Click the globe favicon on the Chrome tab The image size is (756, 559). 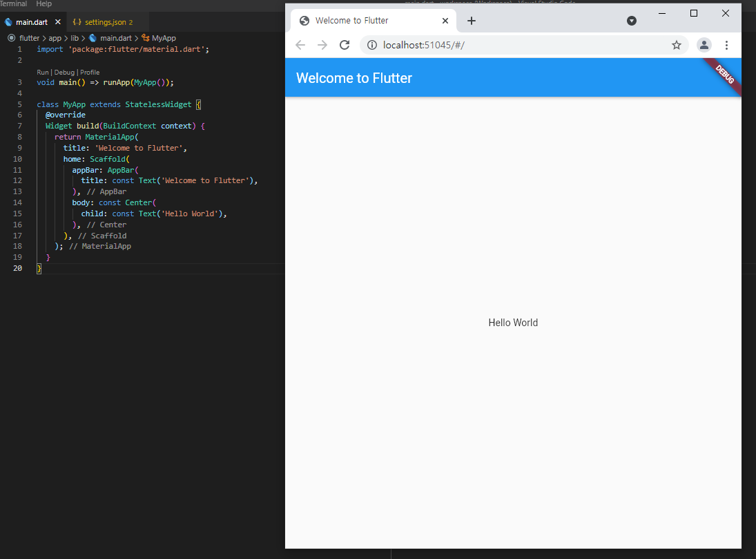(304, 21)
